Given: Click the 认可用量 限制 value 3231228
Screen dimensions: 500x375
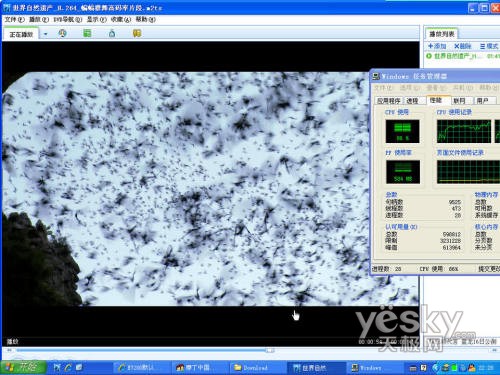Looking at the screenshot, I should click(x=450, y=241).
